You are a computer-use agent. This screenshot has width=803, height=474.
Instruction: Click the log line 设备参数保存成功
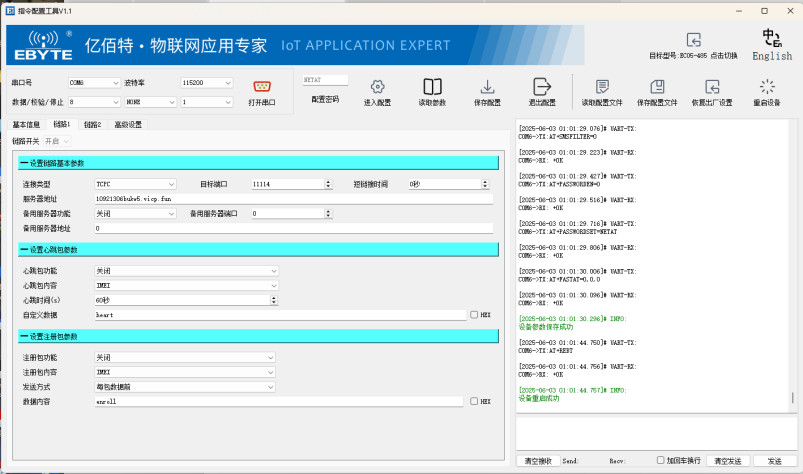point(546,327)
